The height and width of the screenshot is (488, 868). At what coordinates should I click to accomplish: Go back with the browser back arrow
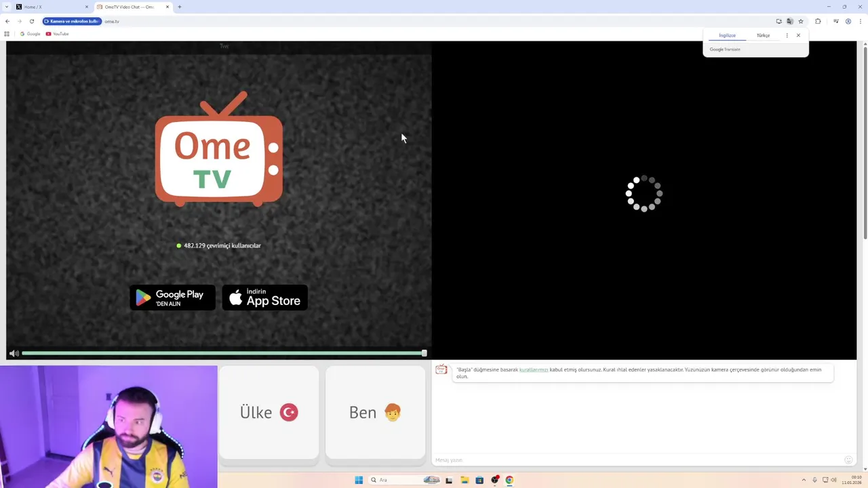point(7,21)
